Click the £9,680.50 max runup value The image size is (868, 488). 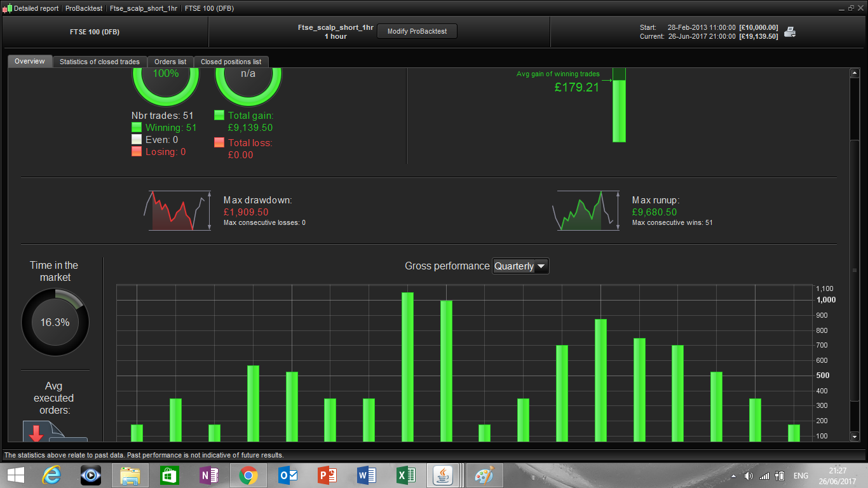point(654,212)
